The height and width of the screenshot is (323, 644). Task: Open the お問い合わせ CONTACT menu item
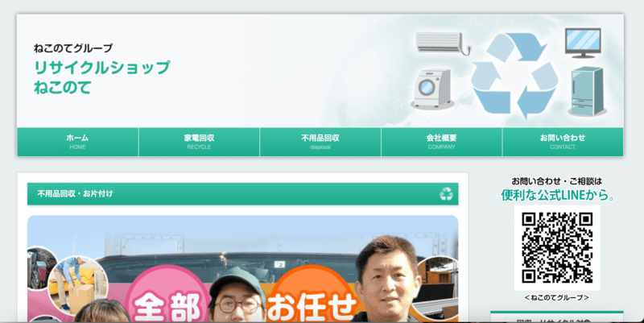563,142
